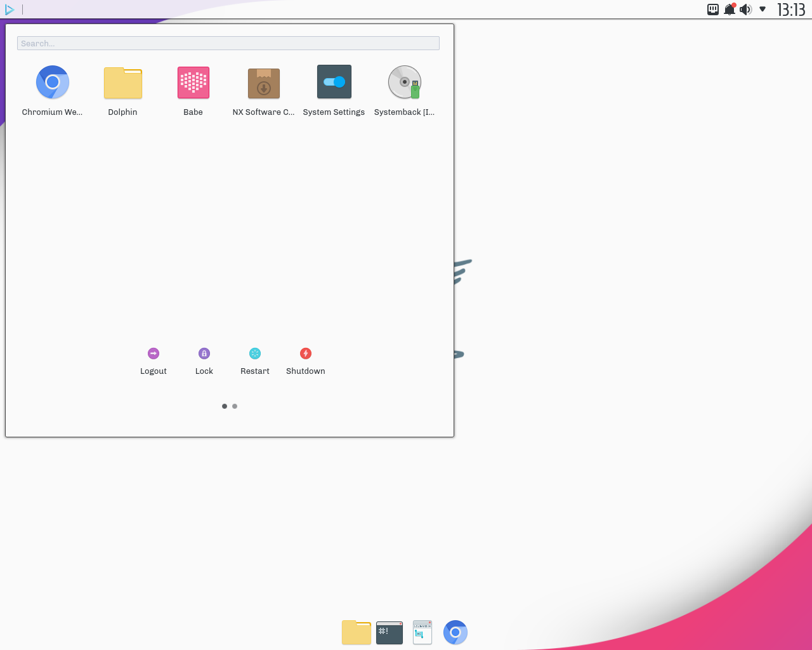Click the launcher icon in the top panel
812x650 pixels.
(x=10, y=9)
